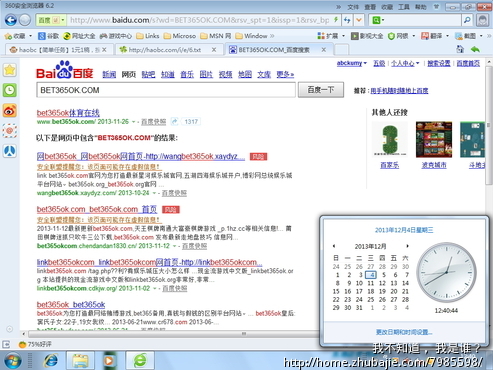The width and height of the screenshot is (493, 370).
Task: Open the search engine selector dropdown
Action: pos(378,20)
